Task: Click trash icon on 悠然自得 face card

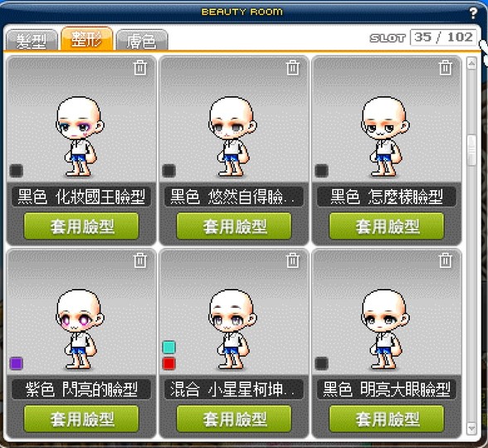Action: click(292, 67)
